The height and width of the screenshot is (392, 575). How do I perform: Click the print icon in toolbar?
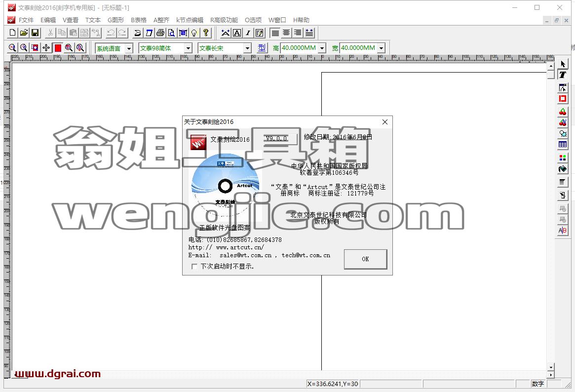click(160, 33)
